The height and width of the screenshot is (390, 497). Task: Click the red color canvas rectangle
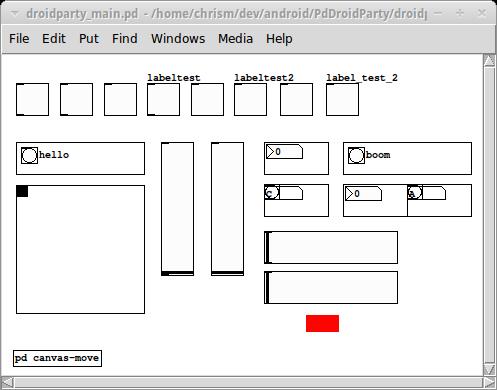click(x=322, y=323)
